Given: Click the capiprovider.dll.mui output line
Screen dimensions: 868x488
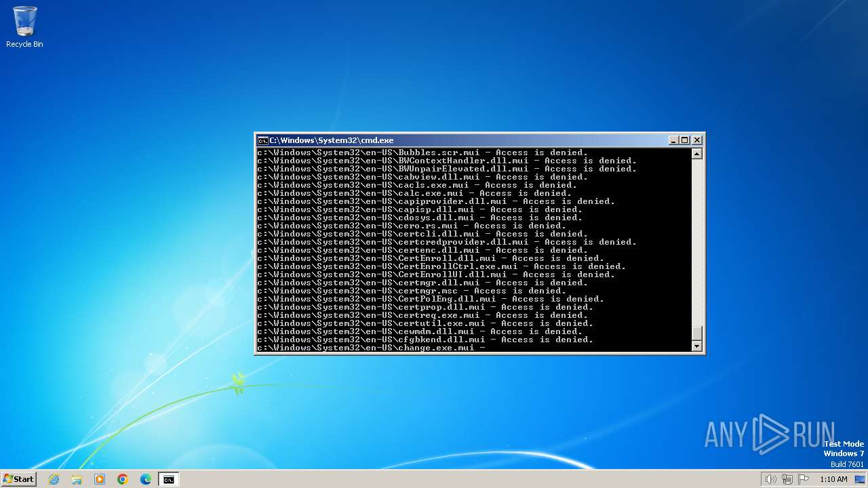Looking at the screenshot, I should point(436,201).
